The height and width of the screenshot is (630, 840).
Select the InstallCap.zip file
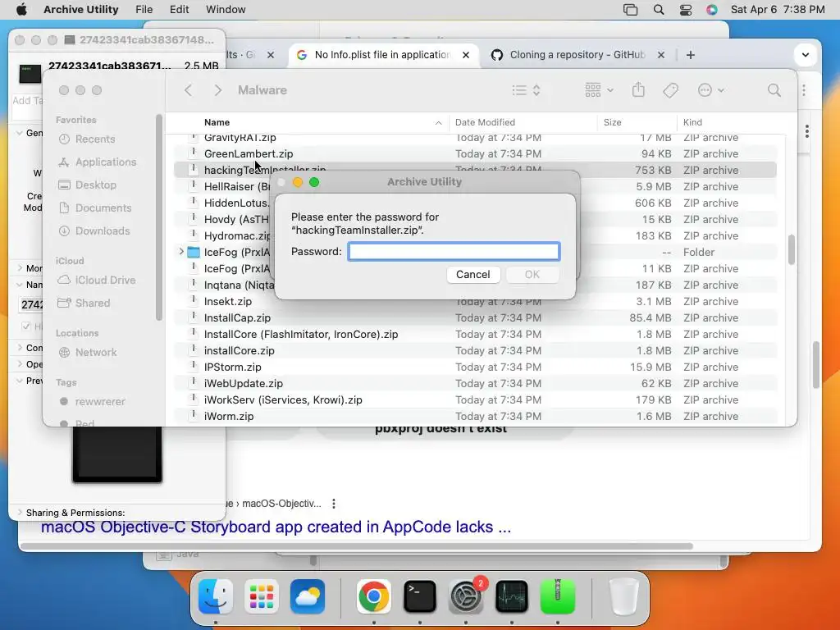[x=475, y=317]
